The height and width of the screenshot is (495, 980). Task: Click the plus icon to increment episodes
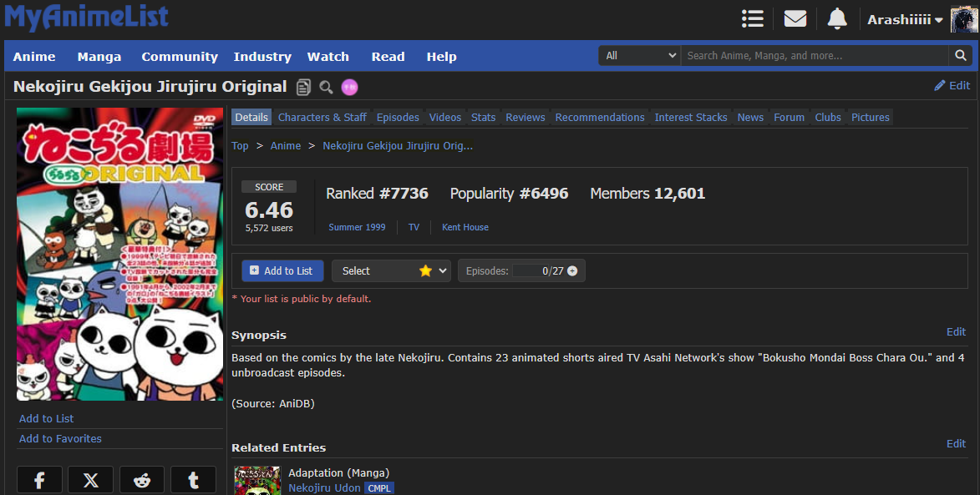[x=571, y=271]
